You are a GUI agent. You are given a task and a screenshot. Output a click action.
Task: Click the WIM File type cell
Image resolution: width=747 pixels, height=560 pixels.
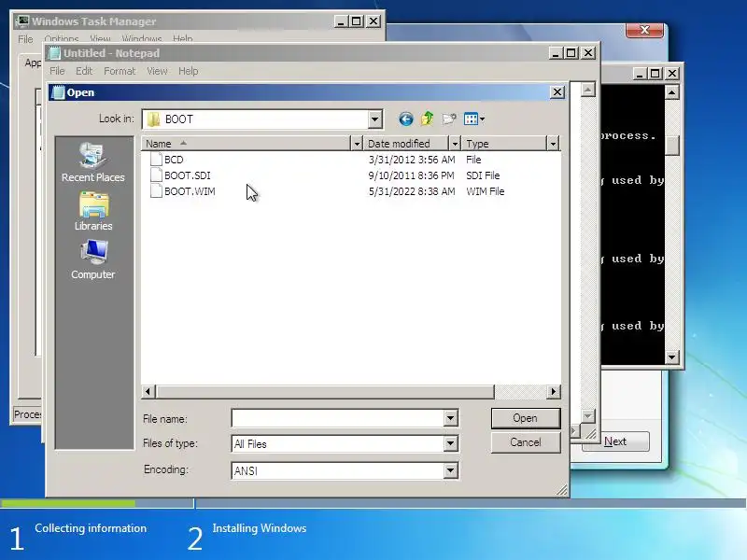[485, 191]
